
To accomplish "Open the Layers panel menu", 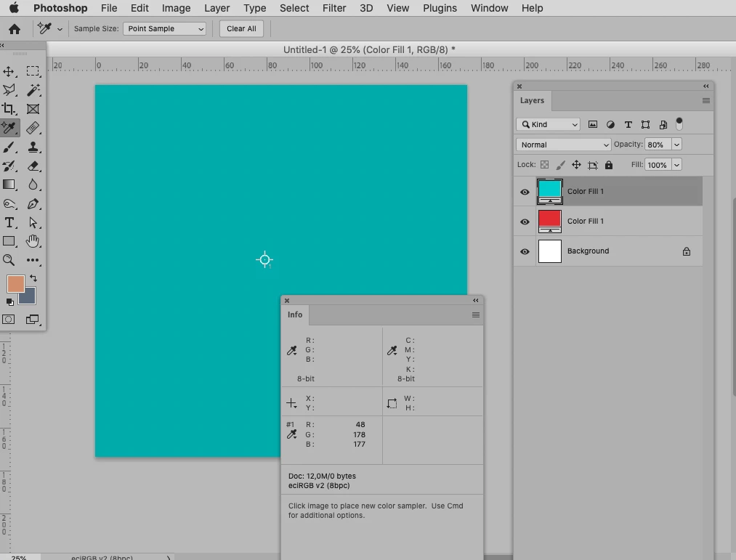I will pyautogui.click(x=706, y=100).
